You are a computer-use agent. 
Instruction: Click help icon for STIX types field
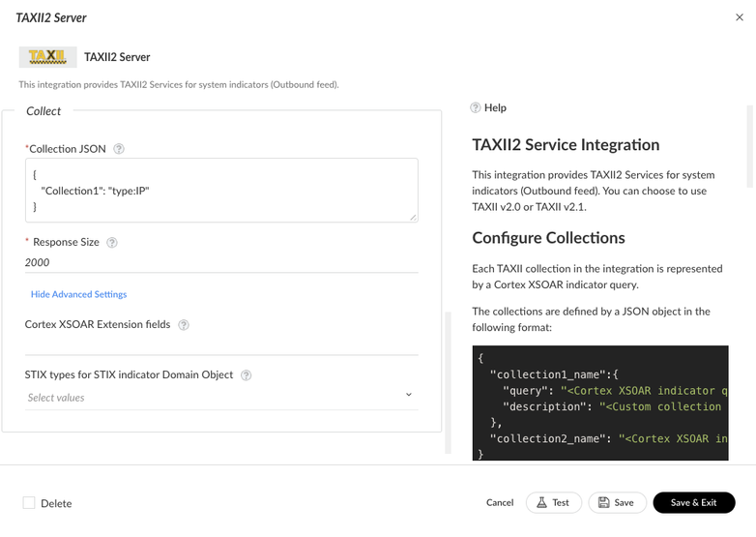(246, 375)
